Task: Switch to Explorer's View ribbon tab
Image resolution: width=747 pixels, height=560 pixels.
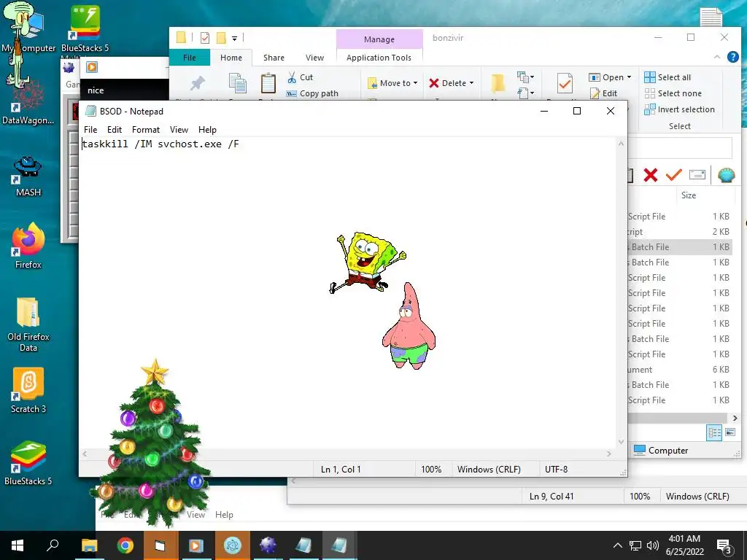Action: pyautogui.click(x=314, y=58)
